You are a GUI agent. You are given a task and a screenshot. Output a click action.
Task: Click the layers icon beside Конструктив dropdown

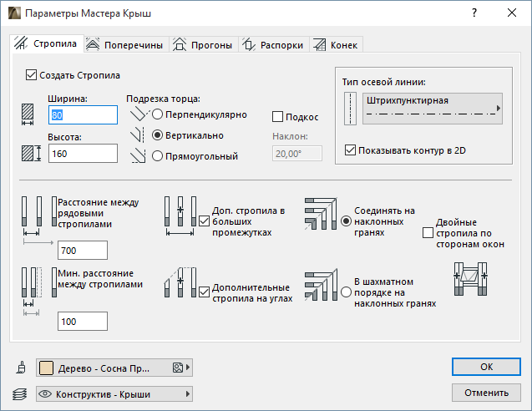[21, 393]
